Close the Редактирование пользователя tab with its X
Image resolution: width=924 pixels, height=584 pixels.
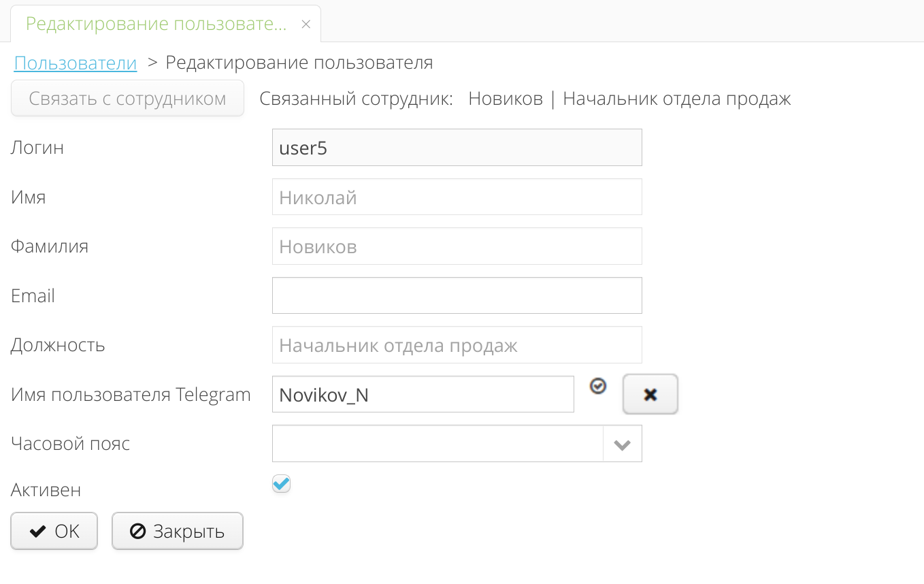click(x=306, y=22)
